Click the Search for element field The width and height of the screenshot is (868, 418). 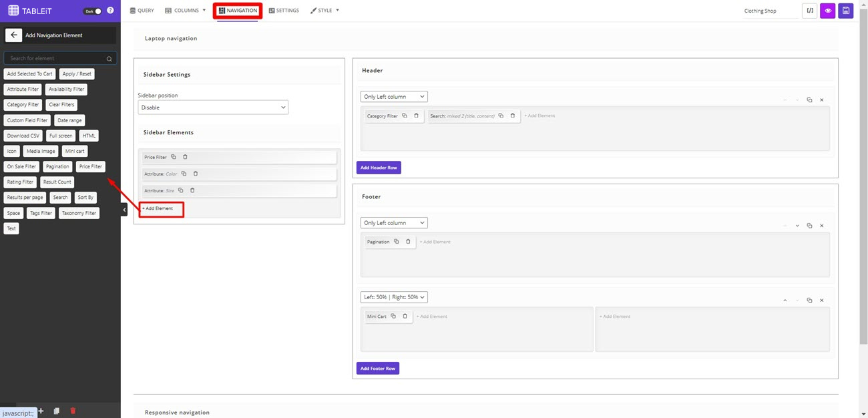click(x=57, y=58)
